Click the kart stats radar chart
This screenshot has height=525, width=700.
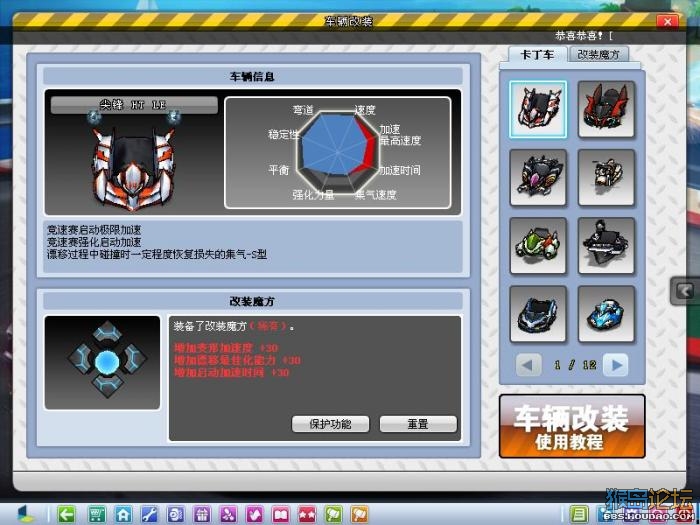(338, 152)
